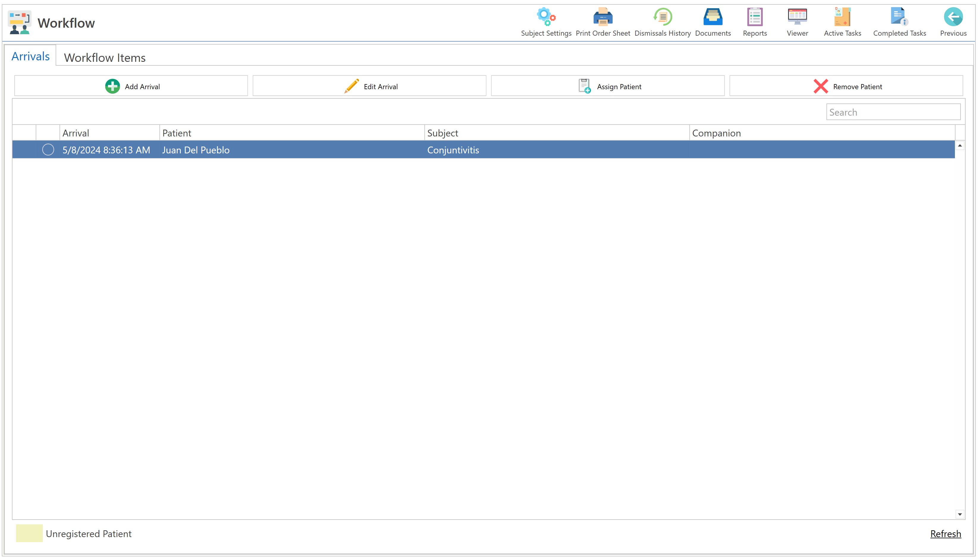Click the Search input field

click(x=893, y=112)
